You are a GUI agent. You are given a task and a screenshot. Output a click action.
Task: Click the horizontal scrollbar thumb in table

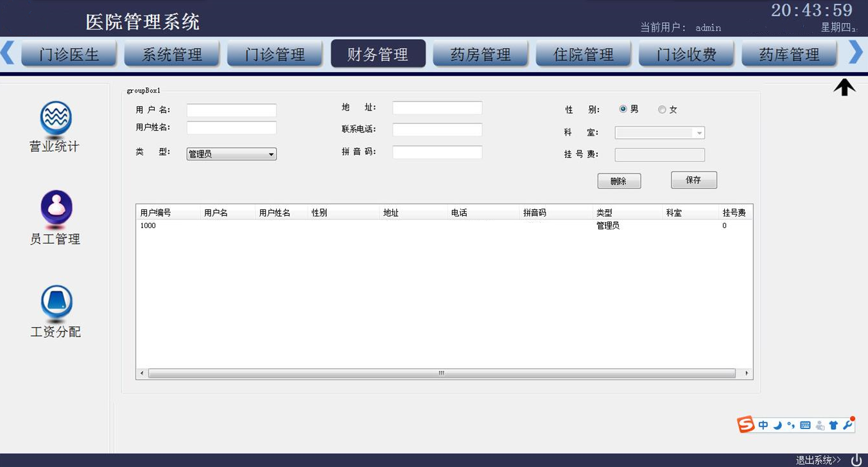(442, 373)
